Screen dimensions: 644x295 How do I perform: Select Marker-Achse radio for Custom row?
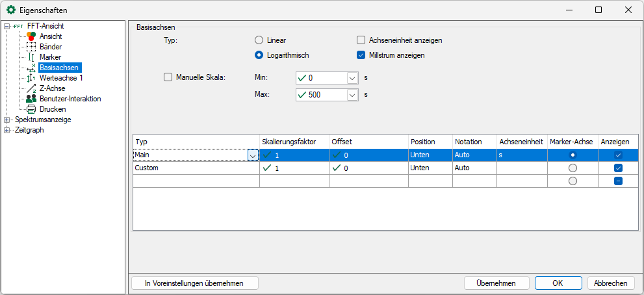(573, 168)
